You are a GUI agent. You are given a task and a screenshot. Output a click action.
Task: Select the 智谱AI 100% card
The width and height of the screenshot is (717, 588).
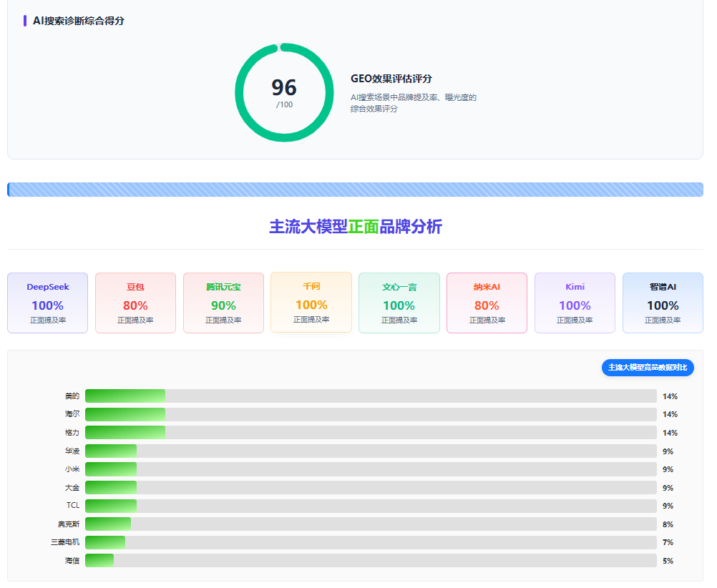point(663,303)
